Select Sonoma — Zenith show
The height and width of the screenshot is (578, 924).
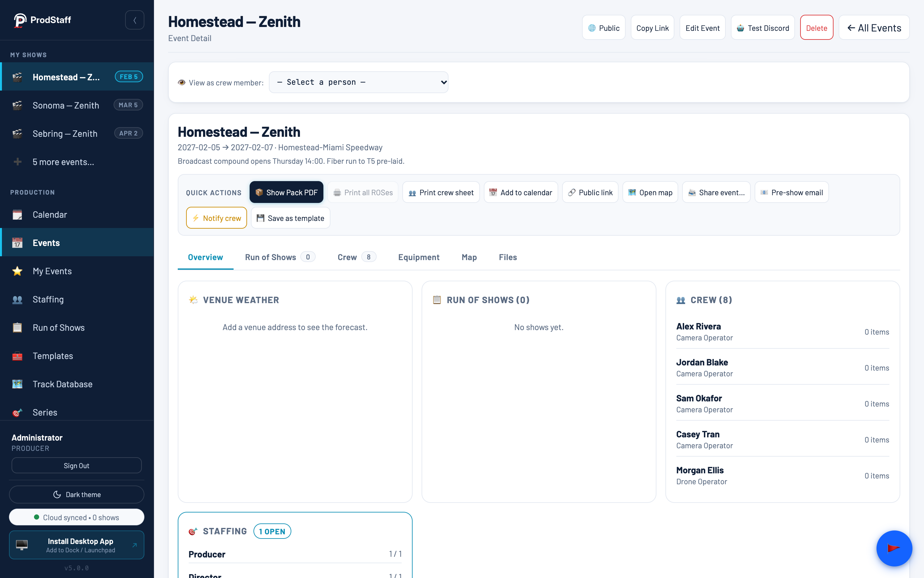pyautogui.click(x=77, y=105)
